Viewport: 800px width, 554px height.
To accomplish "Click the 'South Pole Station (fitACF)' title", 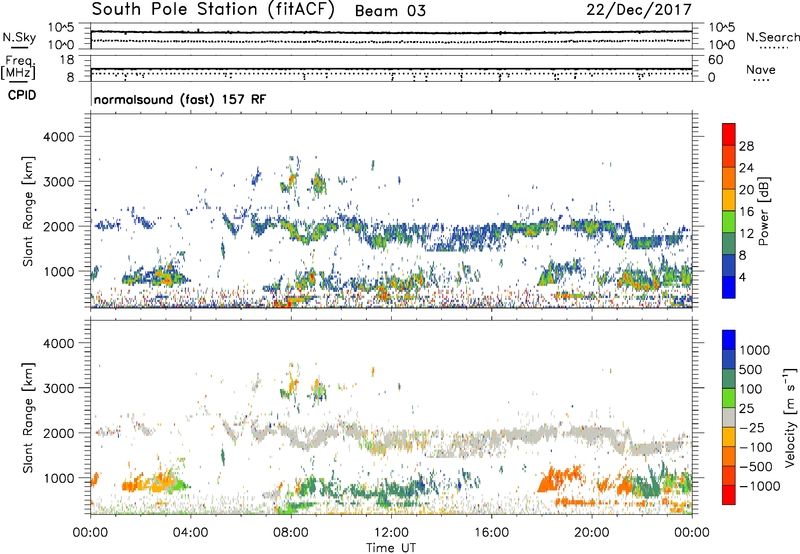I will 213,10.
